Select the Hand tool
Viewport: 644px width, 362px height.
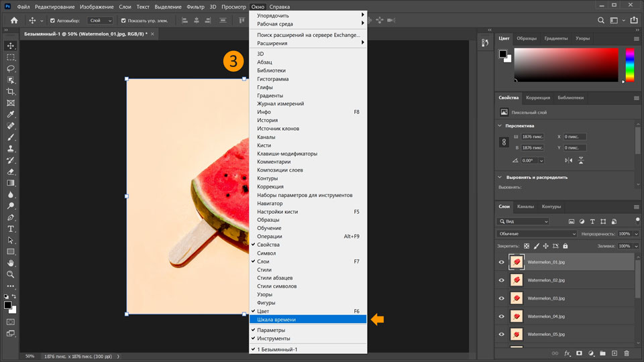pos(11,263)
